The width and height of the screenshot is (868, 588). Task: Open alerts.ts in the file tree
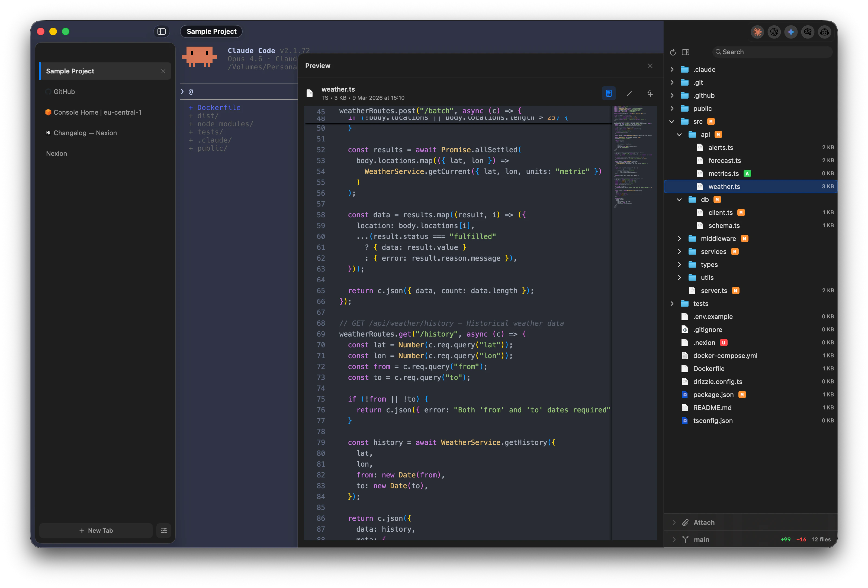(750, 147)
